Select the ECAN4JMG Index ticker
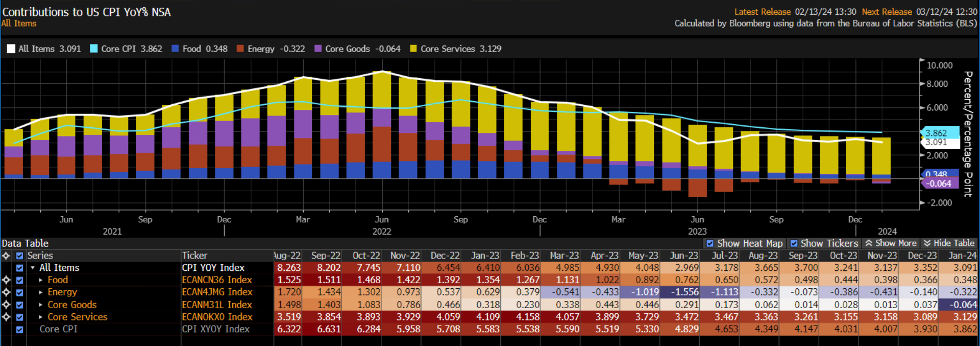The image size is (980, 346). [217, 292]
